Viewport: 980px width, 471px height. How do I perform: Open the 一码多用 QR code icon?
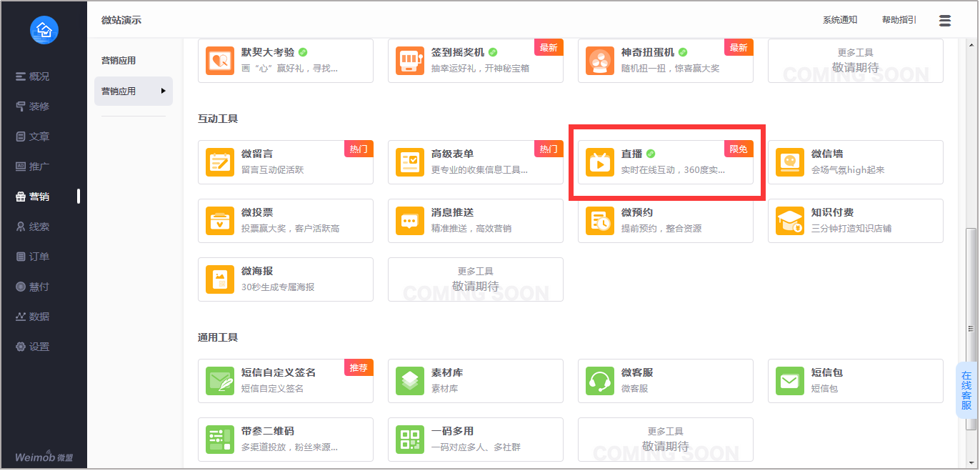[409, 440]
